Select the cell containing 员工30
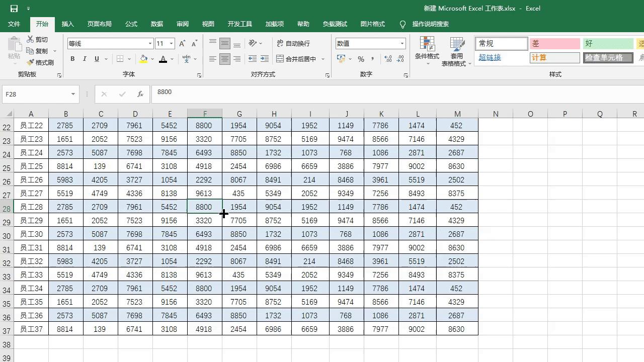644x362 pixels. click(31, 234)
